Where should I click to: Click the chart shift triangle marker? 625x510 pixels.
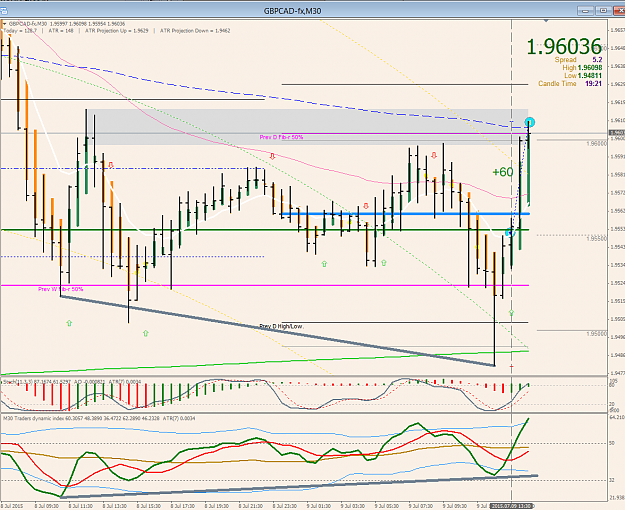[x=546, y=20]
